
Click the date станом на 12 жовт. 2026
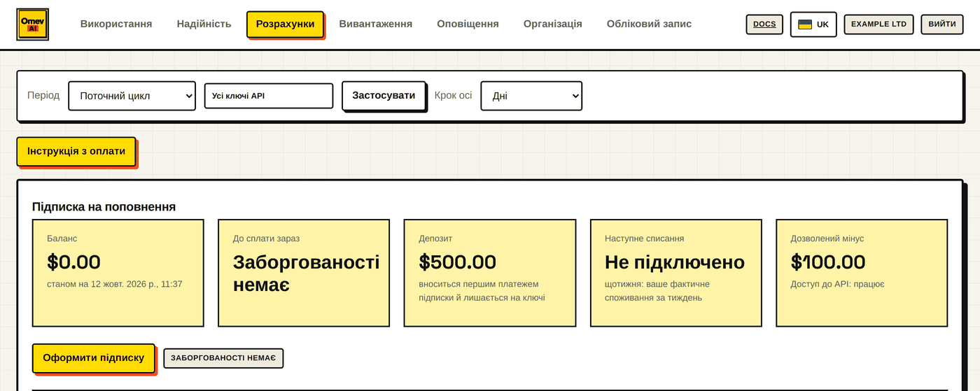[115, 284]
